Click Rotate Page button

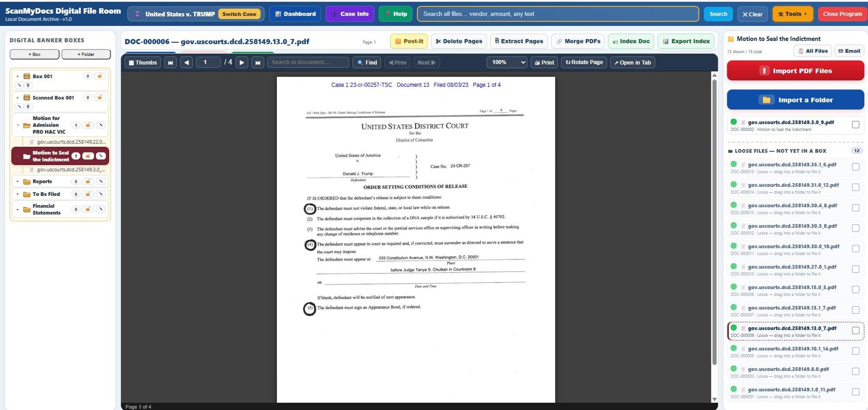click(x=584, y=63)
